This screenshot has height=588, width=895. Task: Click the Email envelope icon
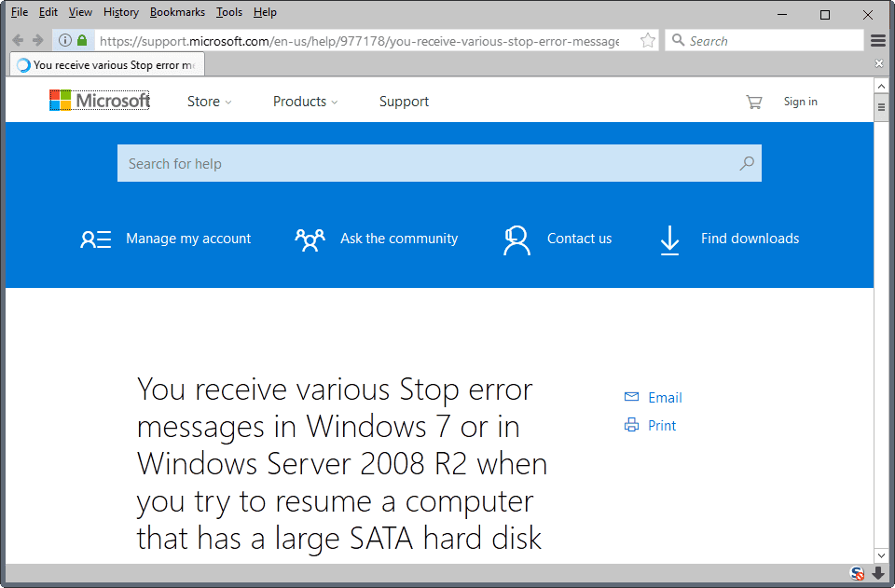(631, 395)
